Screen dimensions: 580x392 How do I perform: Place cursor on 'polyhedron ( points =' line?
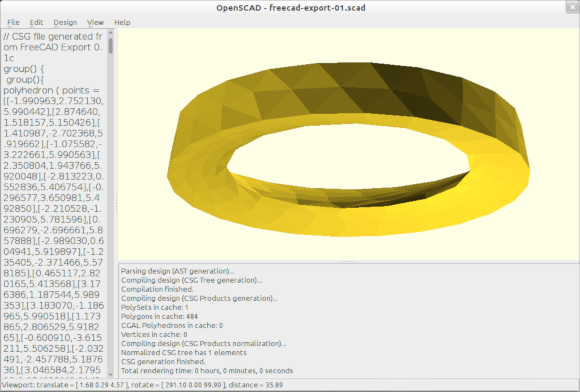pyautogui.click(x=51, y=91)
